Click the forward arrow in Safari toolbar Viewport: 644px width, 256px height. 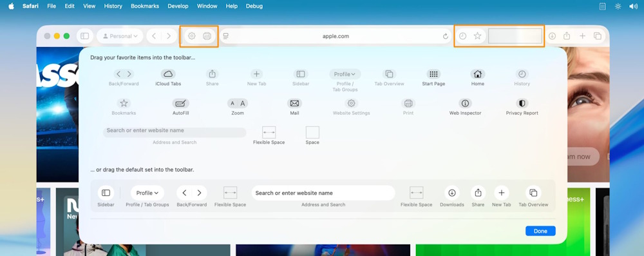click(x=168, y=36)
